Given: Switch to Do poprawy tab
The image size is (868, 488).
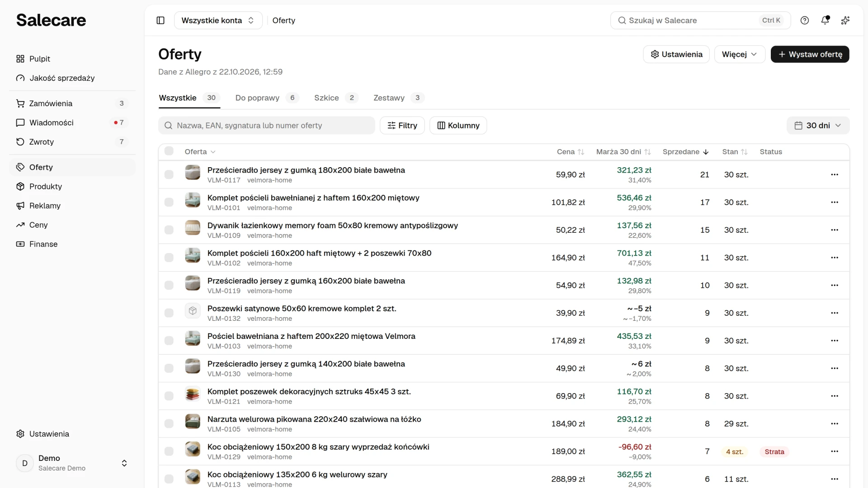Looking at the screenshot, I should coord(267,98).
